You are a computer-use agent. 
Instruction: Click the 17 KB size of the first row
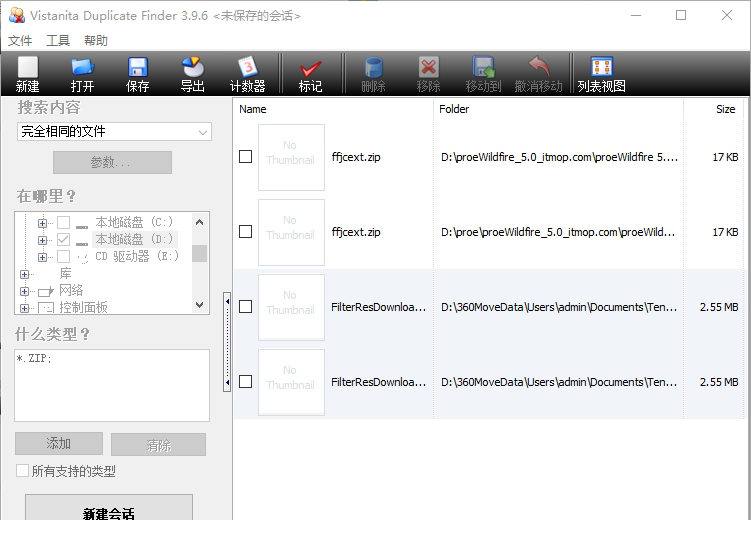click(725, 157)
